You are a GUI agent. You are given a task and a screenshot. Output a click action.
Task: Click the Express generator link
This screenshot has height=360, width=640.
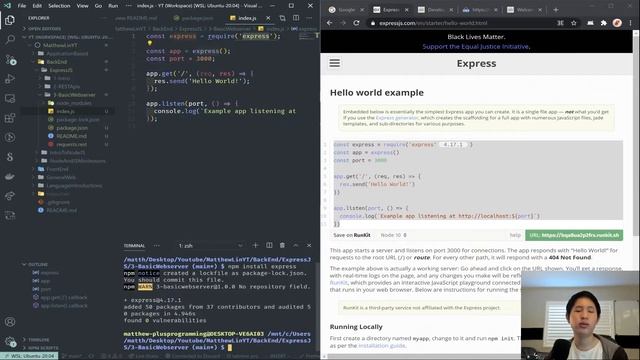(397, 118)
